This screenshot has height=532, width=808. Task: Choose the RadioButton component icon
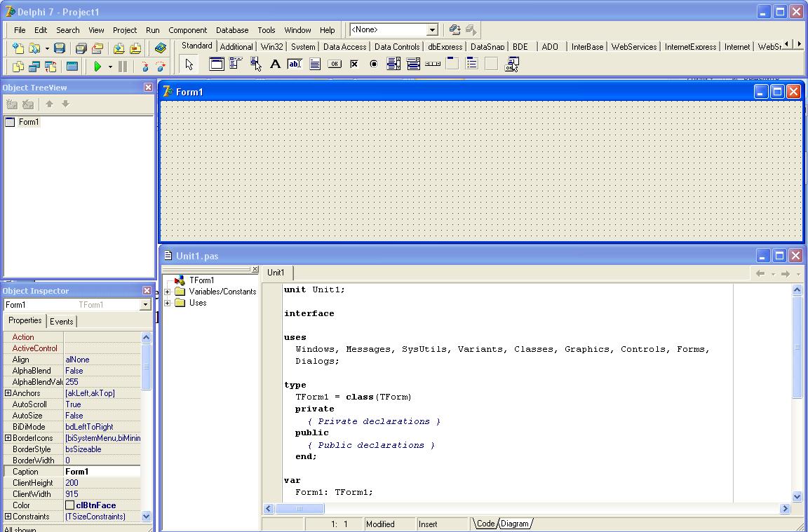(374, 64)
